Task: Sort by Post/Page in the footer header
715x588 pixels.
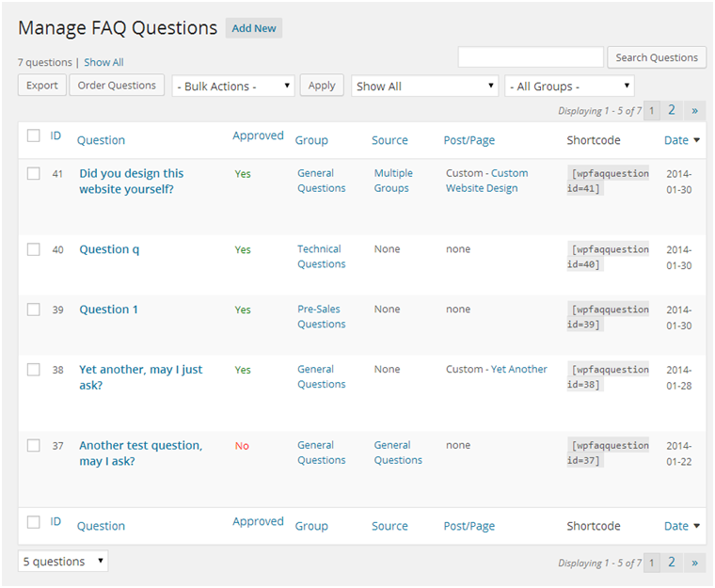Action: point(469,526)
